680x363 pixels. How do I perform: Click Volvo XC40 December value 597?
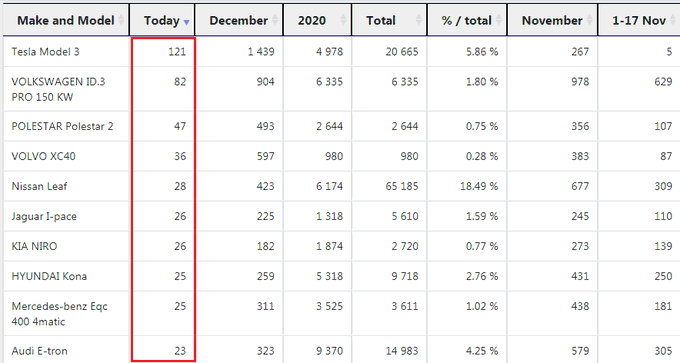click(265, 156)
